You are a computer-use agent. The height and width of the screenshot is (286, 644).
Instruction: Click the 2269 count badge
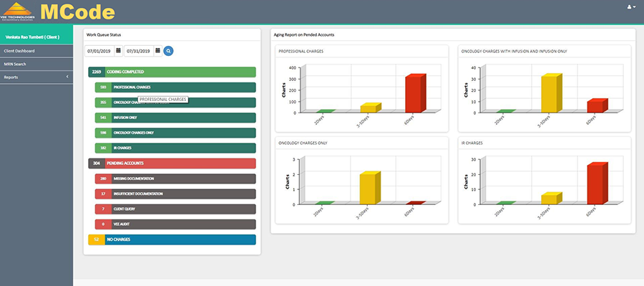point(97,72)
